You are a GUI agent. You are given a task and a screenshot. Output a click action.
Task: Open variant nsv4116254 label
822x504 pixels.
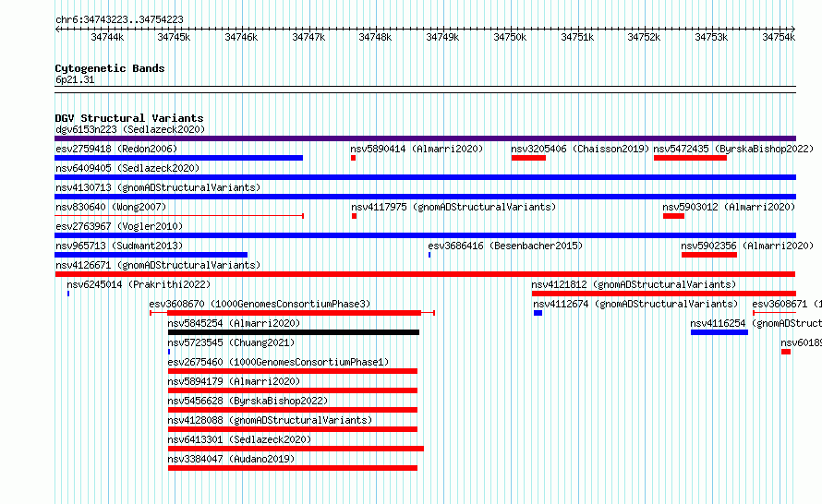(756, 323)
